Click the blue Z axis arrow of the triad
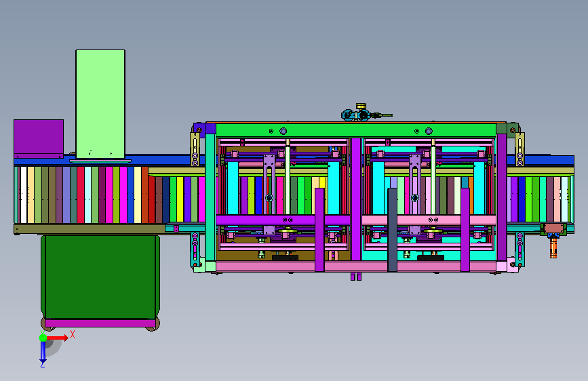 (43, 352)
